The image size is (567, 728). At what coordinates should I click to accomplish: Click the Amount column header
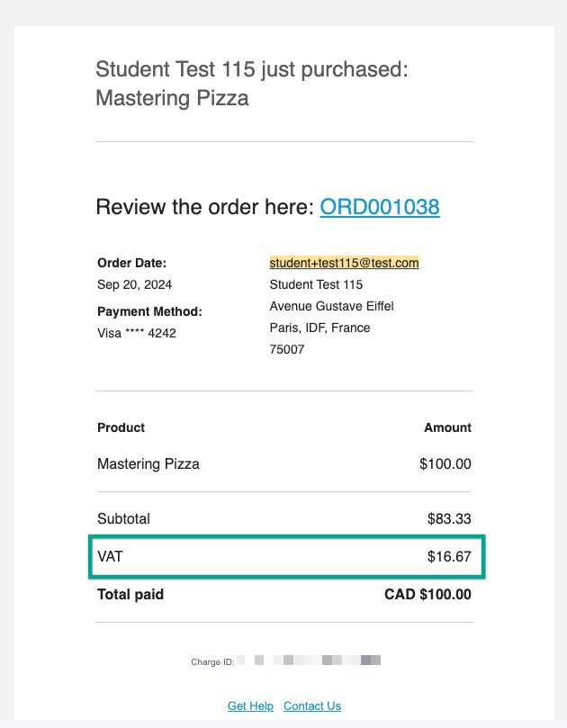click(x=447, y=427)
